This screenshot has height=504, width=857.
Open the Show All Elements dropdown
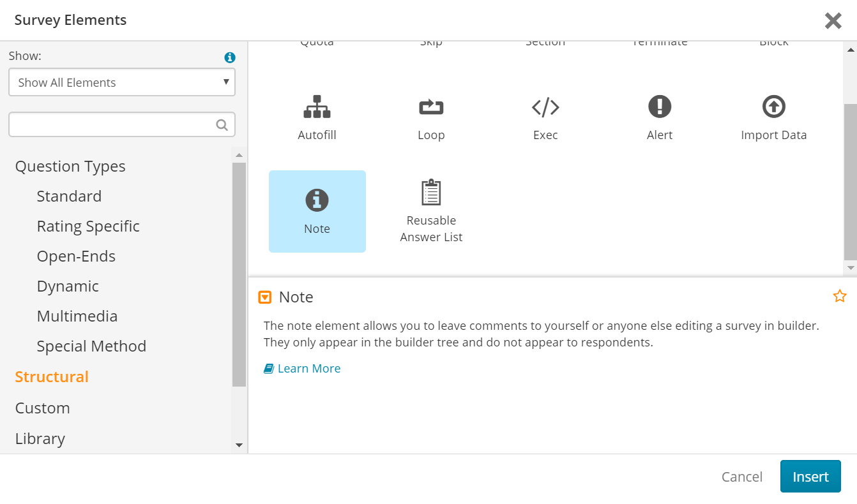point(122,82)
